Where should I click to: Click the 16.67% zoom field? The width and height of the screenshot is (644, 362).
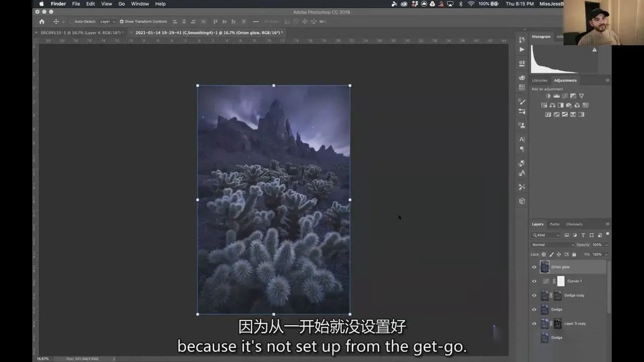(x=43, y=358)
